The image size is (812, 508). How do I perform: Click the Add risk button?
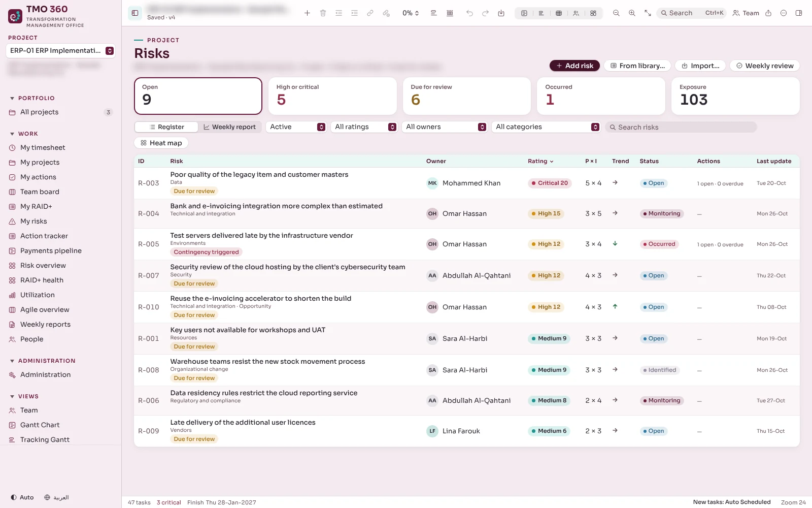[574, 66]
